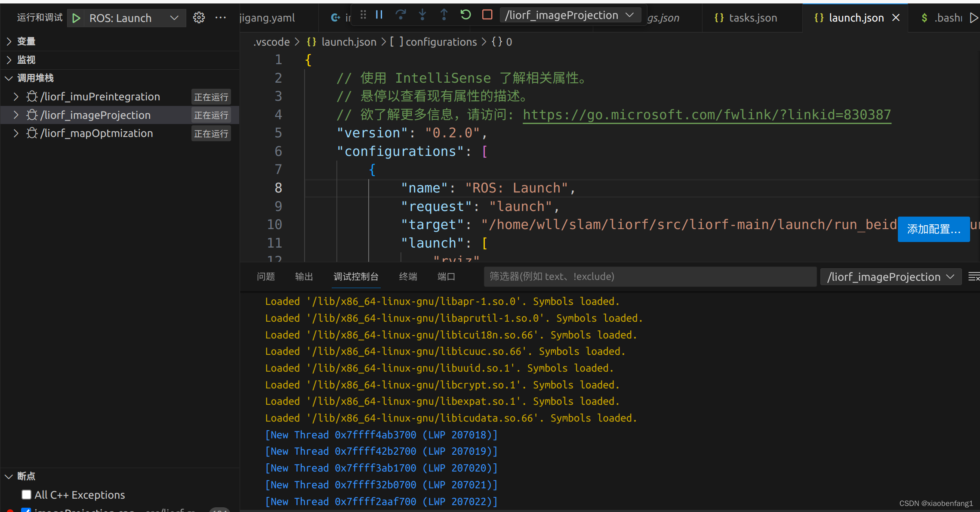The height and width of the screenshot is (512, 980).
Task: Open the go.microsoft.com fwlink URL
Action: (707, 115)
